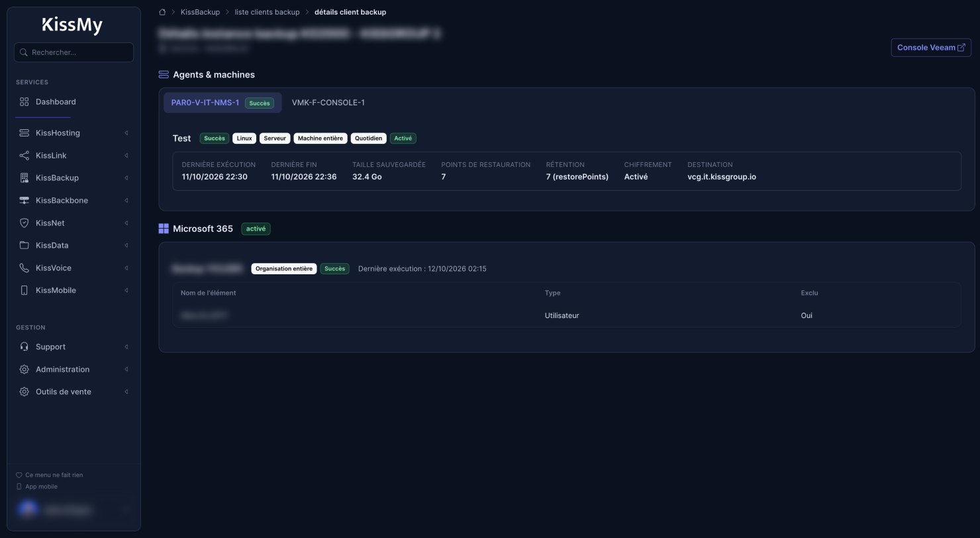This screenshot has height=538, width=980.
Task: Focus the Rechercher search field
Action: coord(73,52)
